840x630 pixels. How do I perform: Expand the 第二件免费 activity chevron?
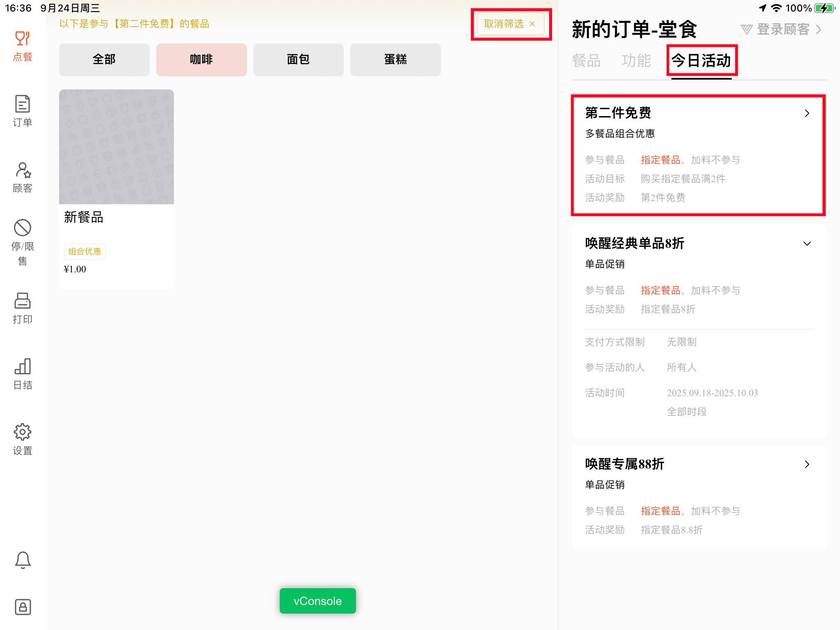[807, 113]
